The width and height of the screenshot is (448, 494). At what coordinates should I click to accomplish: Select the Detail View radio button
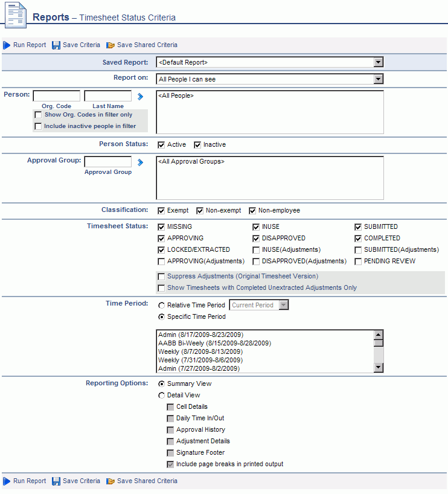pos(161,396)
